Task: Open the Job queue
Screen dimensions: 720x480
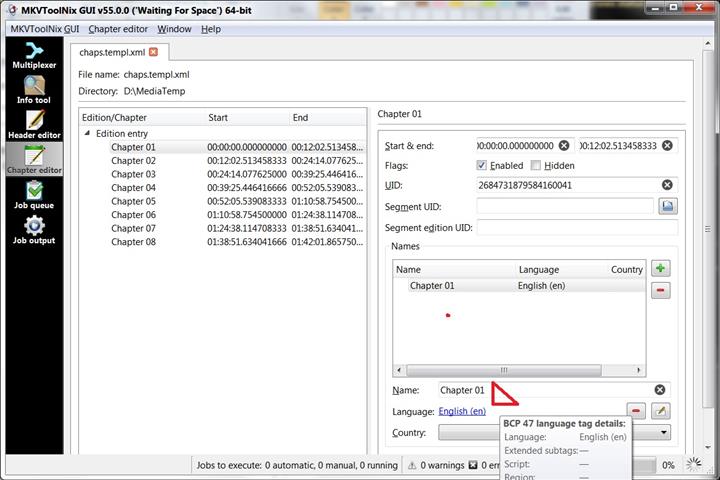Action: click(x=34, y=195)
